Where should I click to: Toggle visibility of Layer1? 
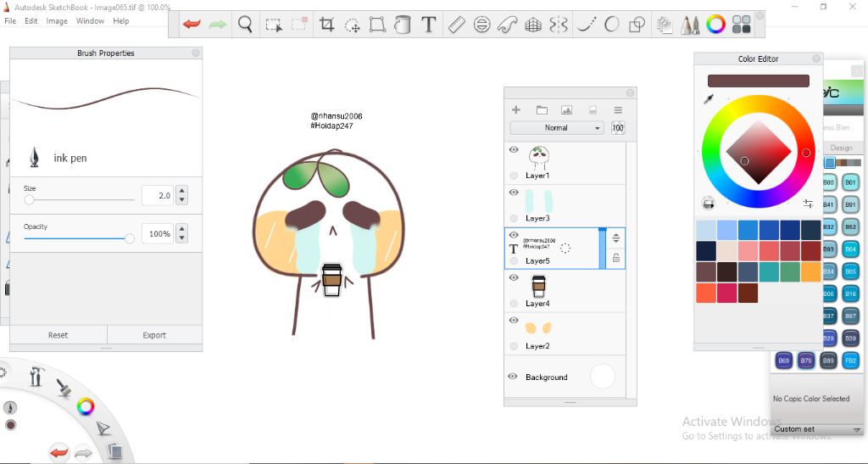pos(514,150)
